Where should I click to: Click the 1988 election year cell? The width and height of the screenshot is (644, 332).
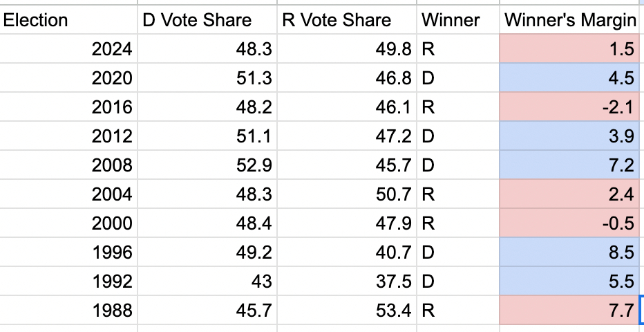point(68,311)
